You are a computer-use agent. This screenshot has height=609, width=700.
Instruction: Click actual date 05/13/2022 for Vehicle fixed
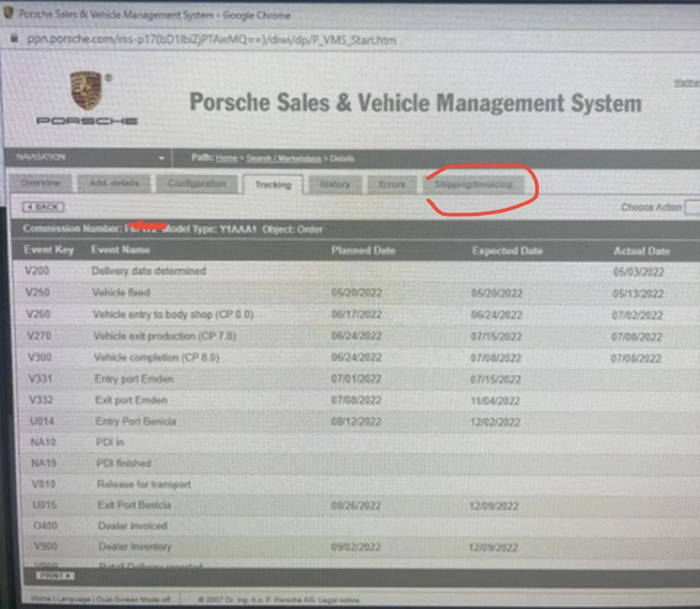(x=638, y=294)
